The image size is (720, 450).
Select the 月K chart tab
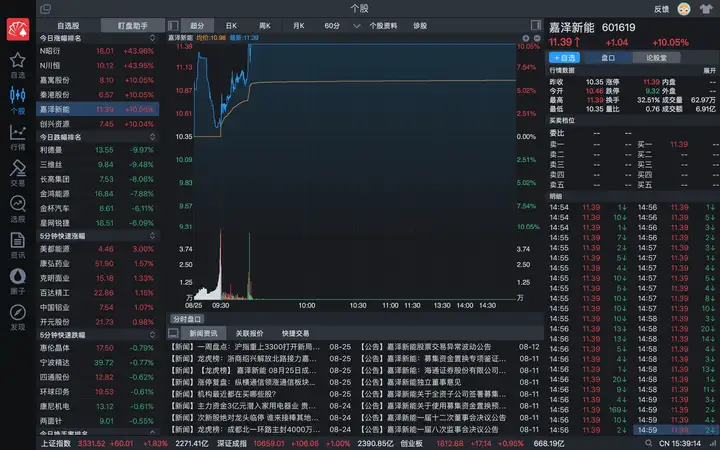298,26
